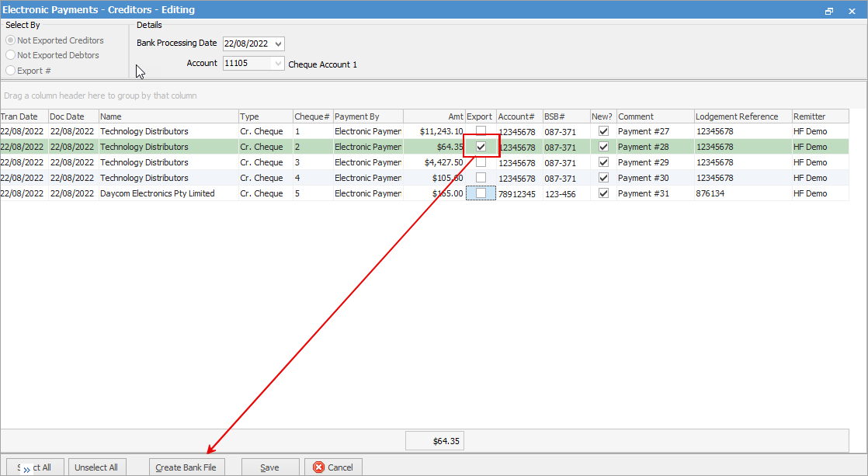The height and width of the screenshot is (476, 868).
Task: Open the Account 11105 dropdown
Action: pyautogui.click(x=279, y=64)
